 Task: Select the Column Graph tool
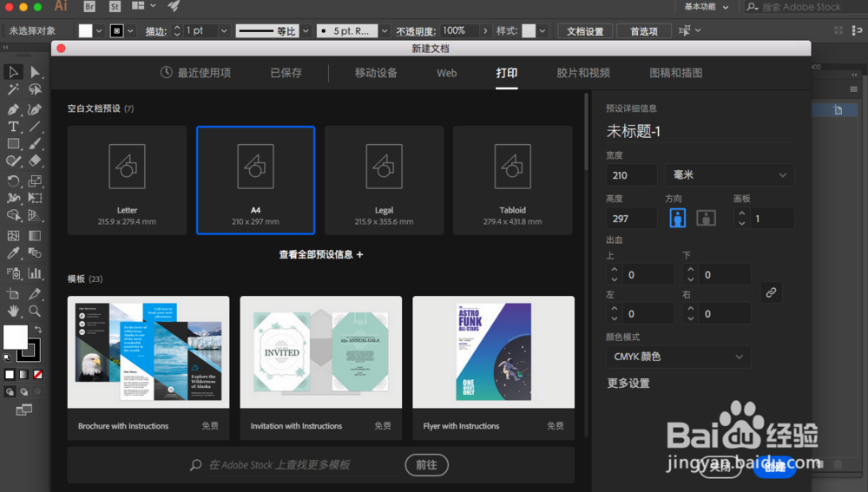click(x=35, y=272)
